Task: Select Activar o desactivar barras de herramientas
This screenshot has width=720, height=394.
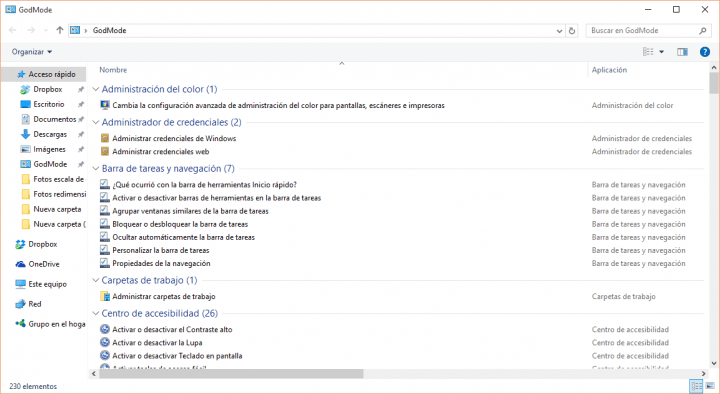Action: [x=217, y=198]
